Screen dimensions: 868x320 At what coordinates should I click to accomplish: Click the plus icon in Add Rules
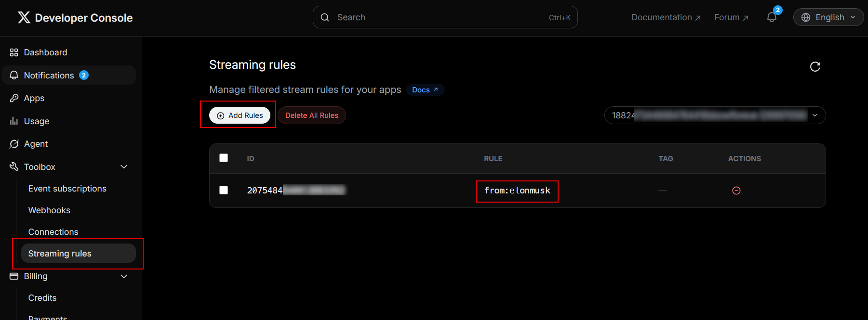click(x=221, y=115)
